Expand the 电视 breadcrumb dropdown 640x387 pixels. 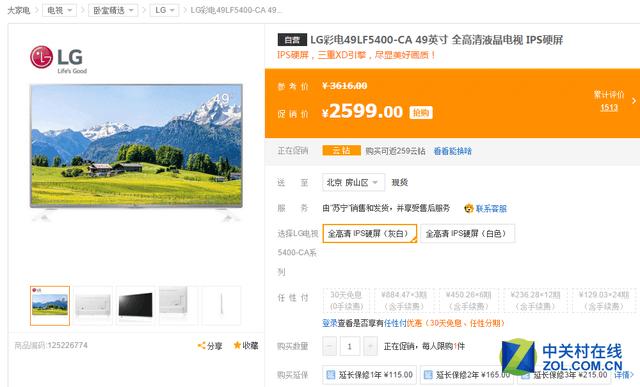click(59, 10)
